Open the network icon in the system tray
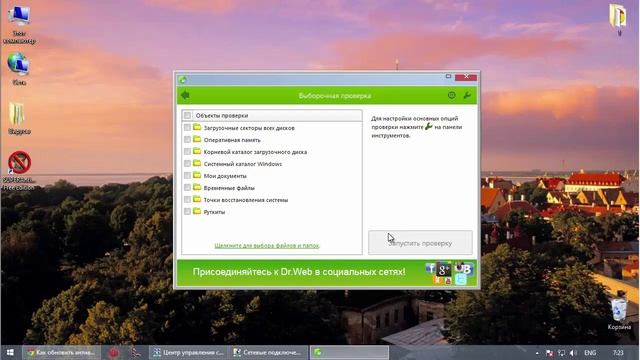Image resolution: width=640 pixels, height=360 pixels. [x=562, y=353]
